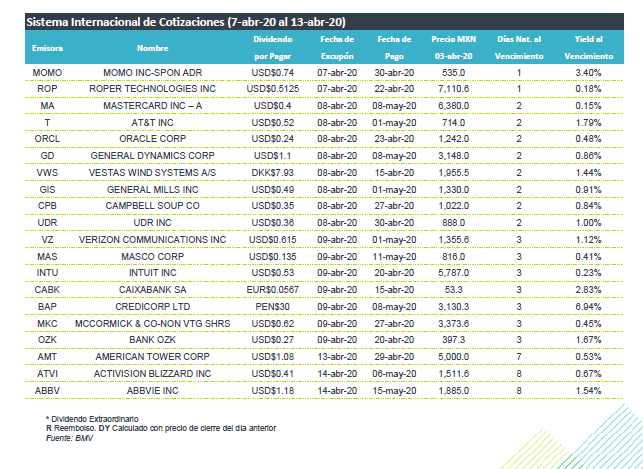The height and width of the screenshot is (469, 643).
Task: Click 'VERIZON COMMUNICATIONS INC' name
Action: pyautogui.click(x=153, y=240)
